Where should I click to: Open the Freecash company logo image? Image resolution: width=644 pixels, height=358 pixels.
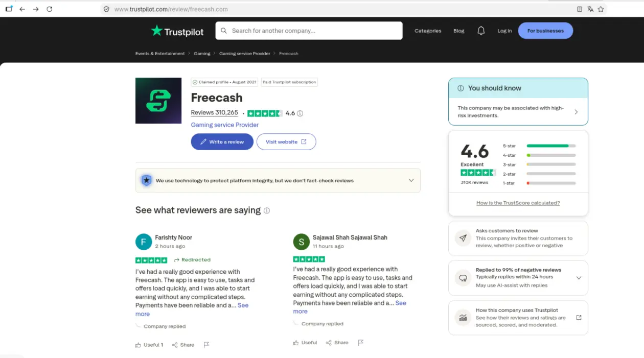click(x=158, y=101)
